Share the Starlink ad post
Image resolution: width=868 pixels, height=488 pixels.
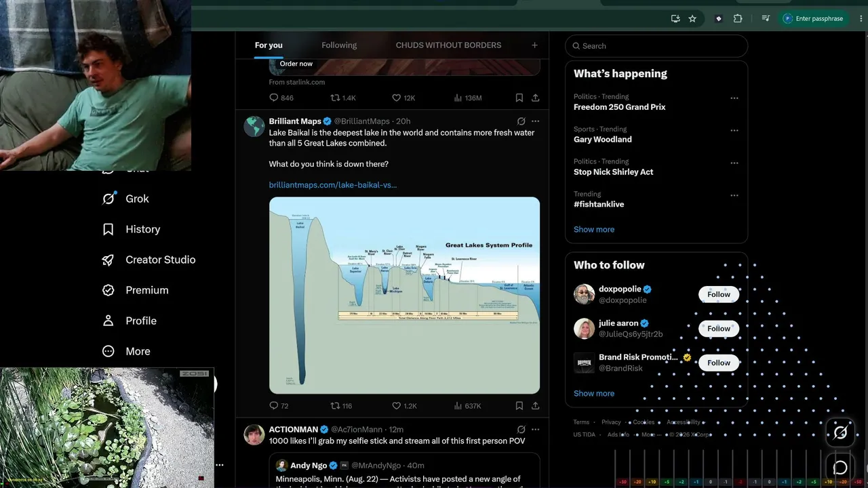[536, 98]
